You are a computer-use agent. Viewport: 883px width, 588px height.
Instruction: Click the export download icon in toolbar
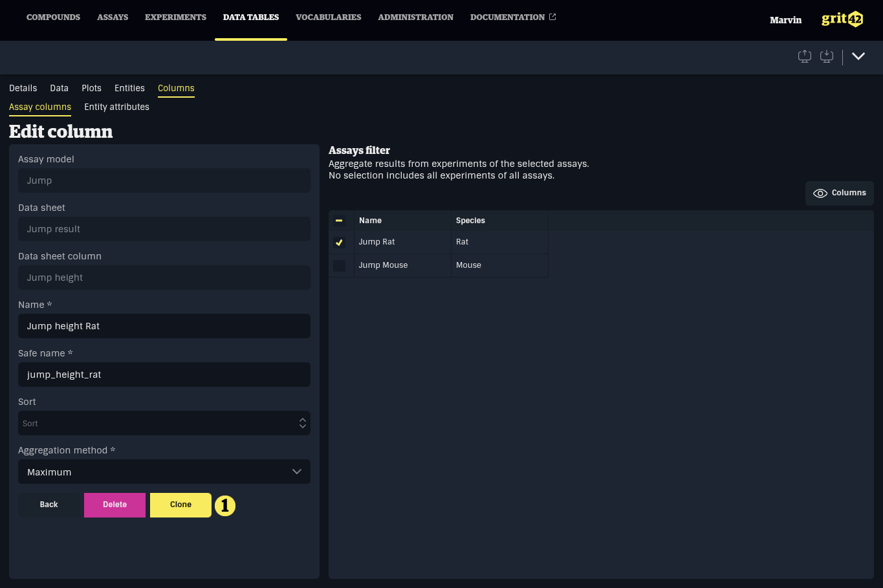coord(826,56)
